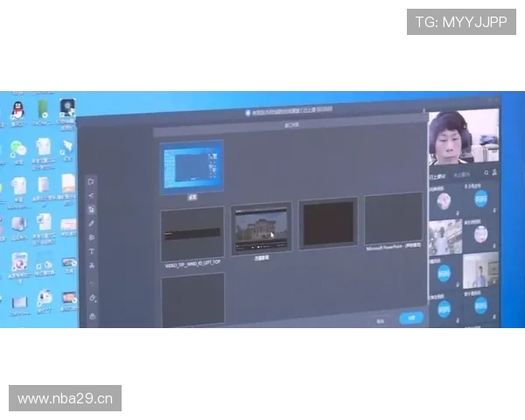Switch to the first participants tab

pos(436,176)
